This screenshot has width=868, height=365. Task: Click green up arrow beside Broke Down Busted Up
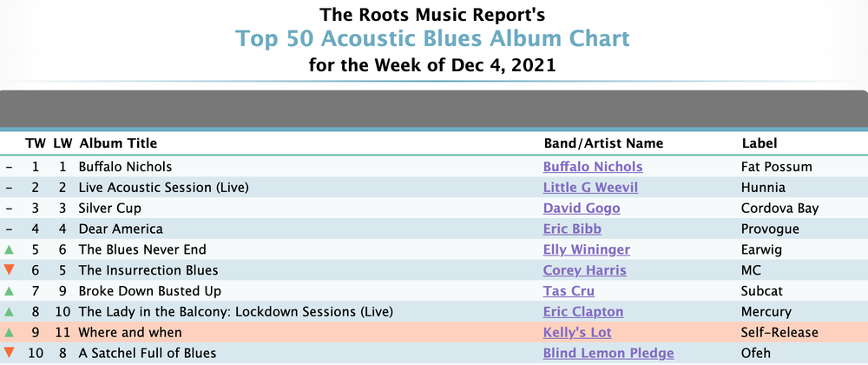pos(9,291)
